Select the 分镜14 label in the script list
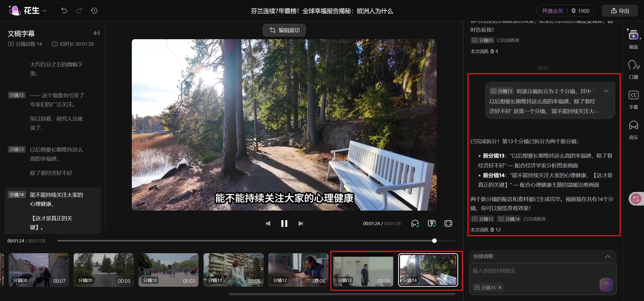The width and height of the screenshot is (644, 301). (x=16, y=195)
